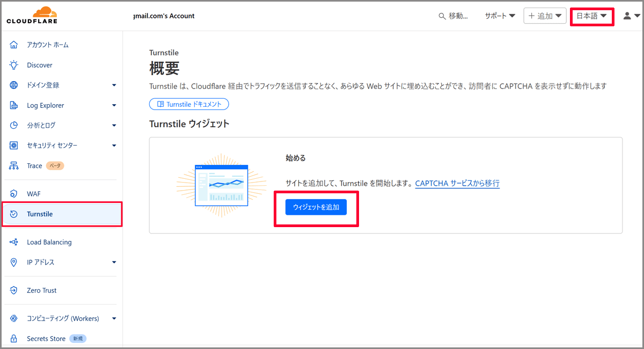Click the Cloudflare logo
This screenshot has width=644, height=349.
pyautogui.click(x=32, y=16)
